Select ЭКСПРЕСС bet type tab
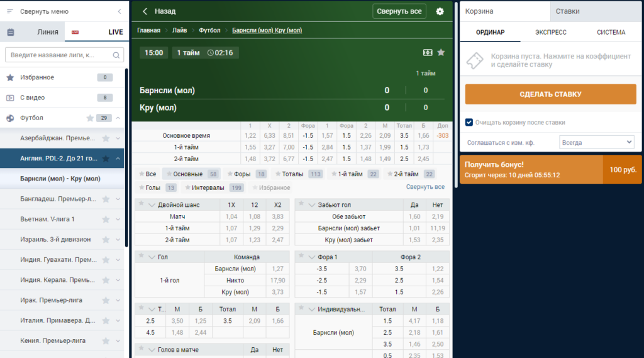The width and height of the screenshot is (644, 358). tap(551, 32)
